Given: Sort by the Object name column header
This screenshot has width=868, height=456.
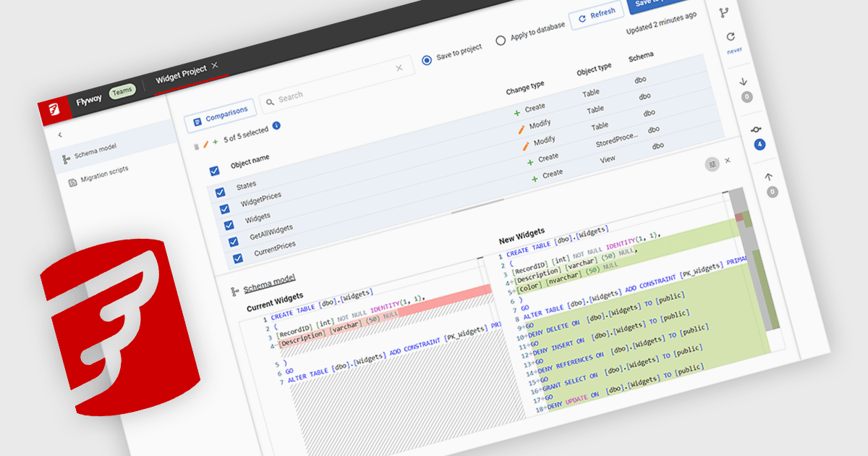Looking at the screenshot, I should [x=250, y=160].
